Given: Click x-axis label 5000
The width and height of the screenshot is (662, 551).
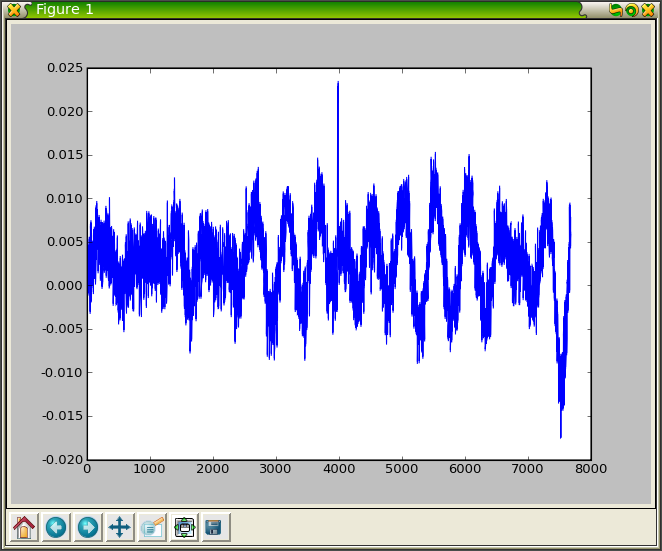Looking at the screenshot, I should pos(402,469).
